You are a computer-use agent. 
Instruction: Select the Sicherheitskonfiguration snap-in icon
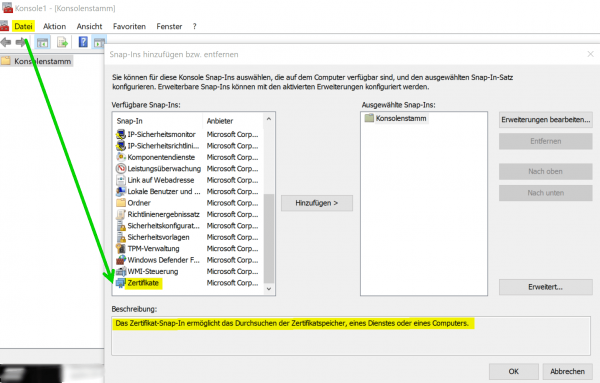tap(121, 226)
